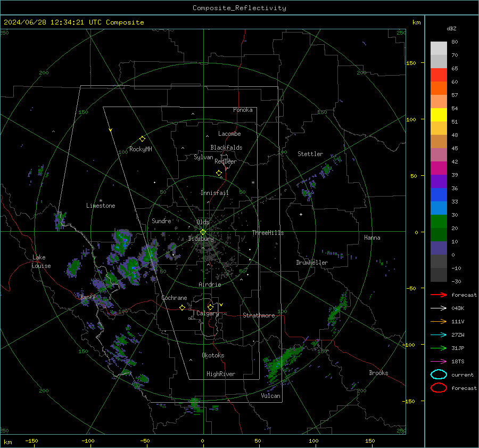Click the red forecast ellipse in legend
This screenshot has height=448, width=479.
pos(439,388)
